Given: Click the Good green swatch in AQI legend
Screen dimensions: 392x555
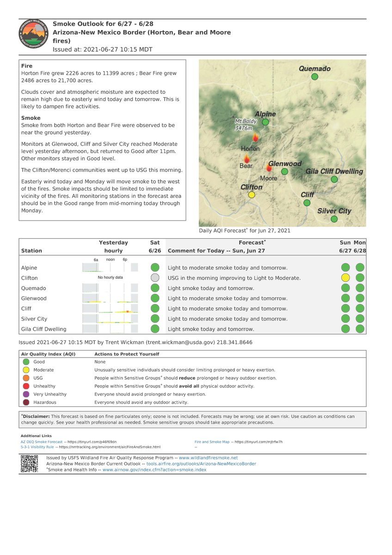Looking at the screenshot, I should 26,362.
